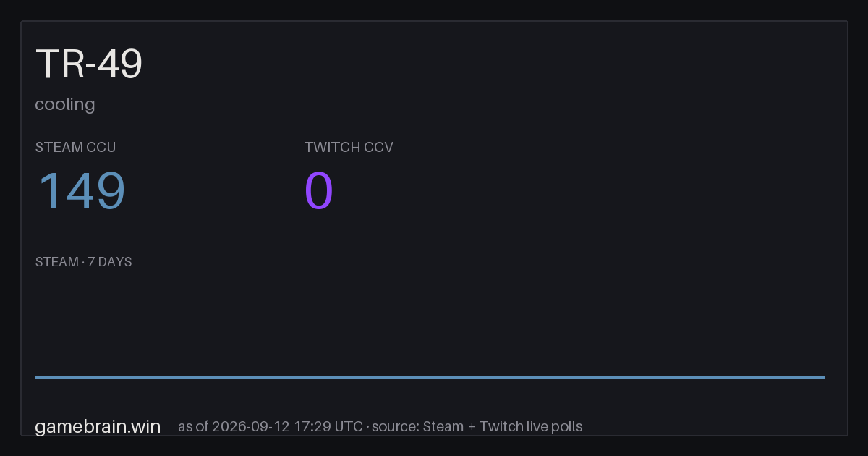Select the 149 Steam player count
This screenshot has width=868, height=456.
pyautogui.click(x=81, y=191)
